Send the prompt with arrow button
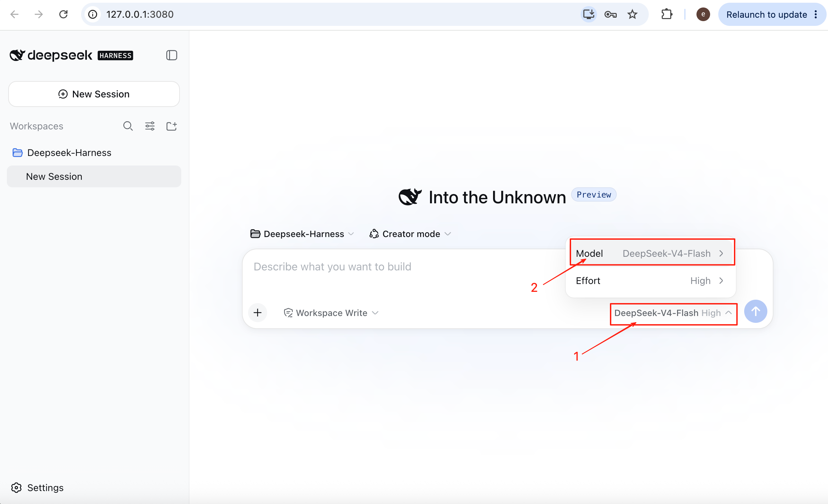828x504 pixels. coord(755,311)
